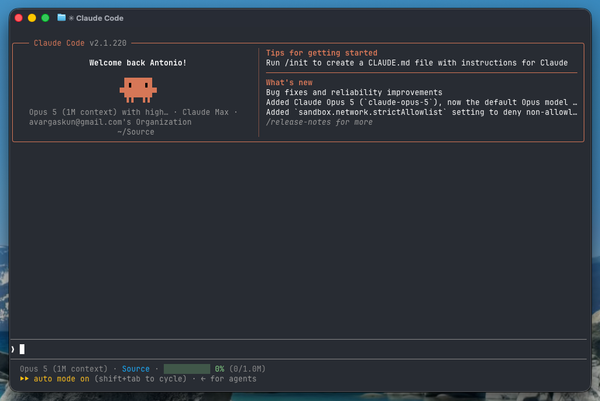The height and width of the screenshot is (401, 600).
Task: Click "avargaskun@gmail.com's Organization" text
Action: (110, 122)
